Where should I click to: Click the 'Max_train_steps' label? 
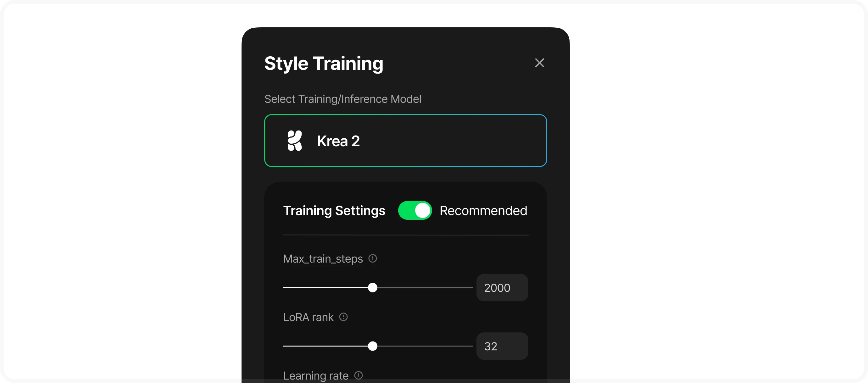click(x=323, y=259)
